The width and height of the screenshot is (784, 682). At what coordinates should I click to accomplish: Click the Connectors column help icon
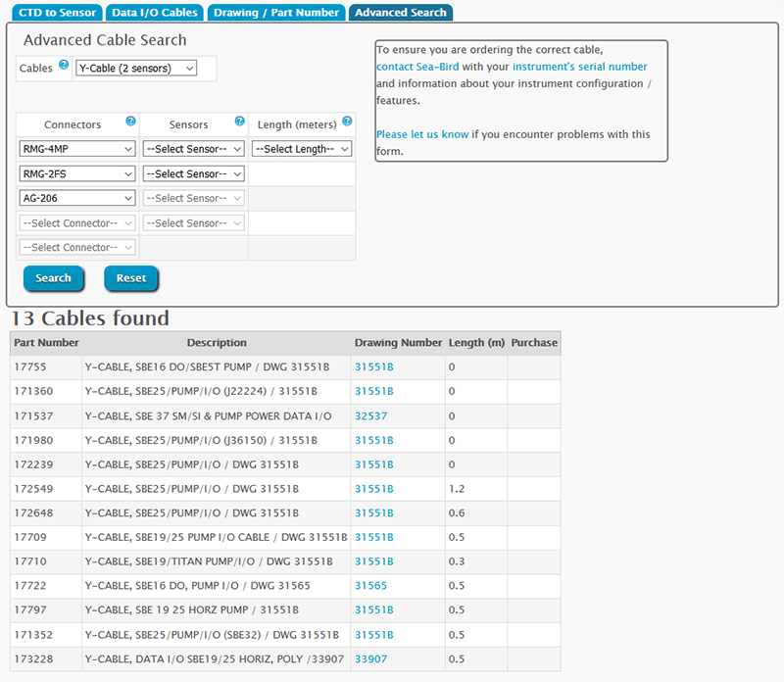[131, 122]
